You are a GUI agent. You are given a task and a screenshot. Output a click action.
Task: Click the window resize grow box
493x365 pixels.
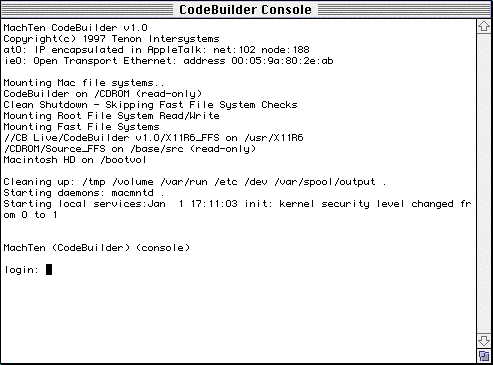[484, 356]
